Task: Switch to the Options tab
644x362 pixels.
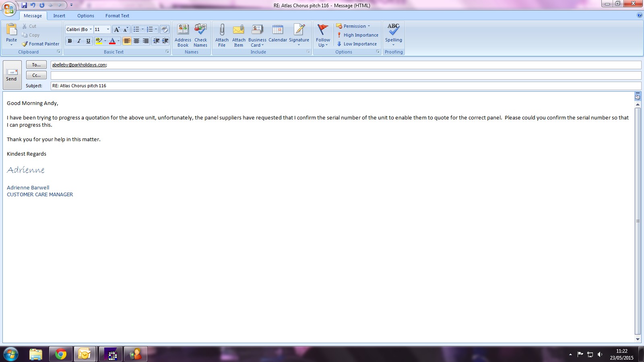Action: (x=86, y=16)
